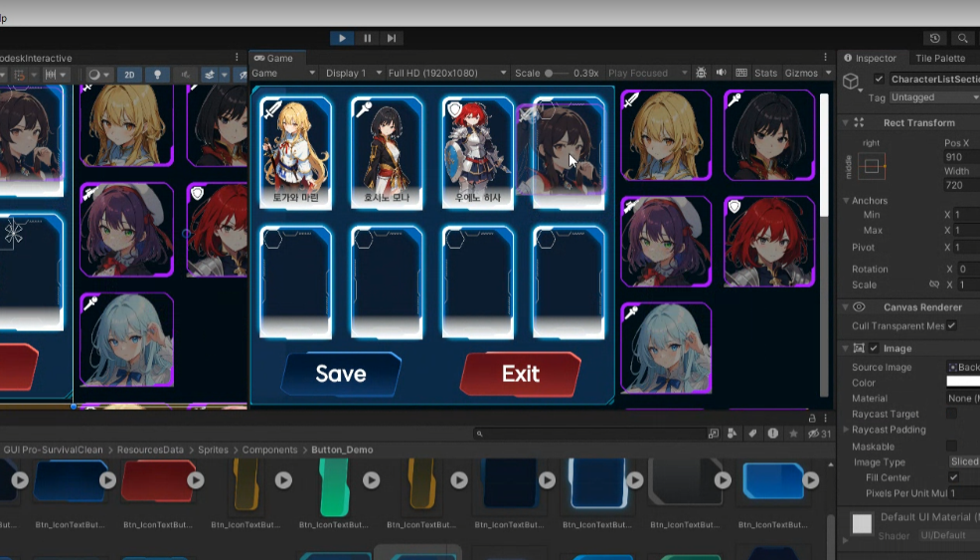This screenshot has height=560, width=980.
Task: Switch to the Tile Palette tab
Action: point(940,59)
